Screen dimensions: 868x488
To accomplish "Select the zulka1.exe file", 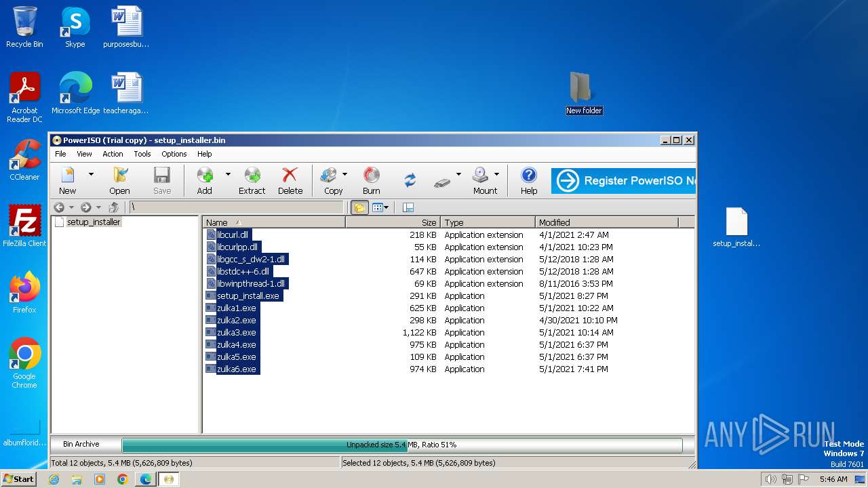I will (x=237, y=308).
